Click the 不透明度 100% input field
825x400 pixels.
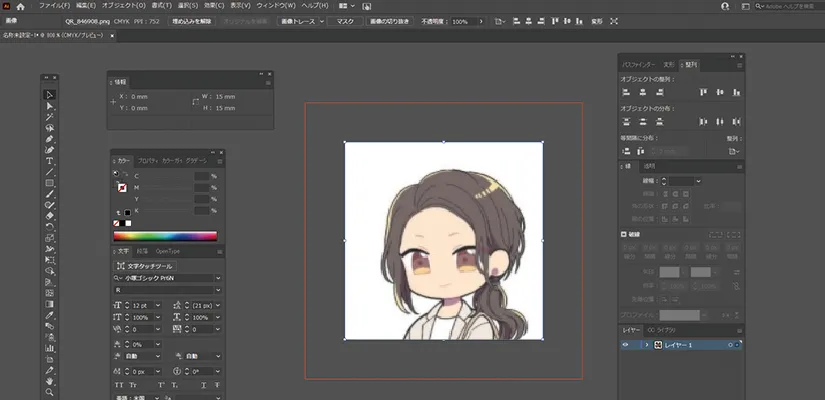[461, 21]
